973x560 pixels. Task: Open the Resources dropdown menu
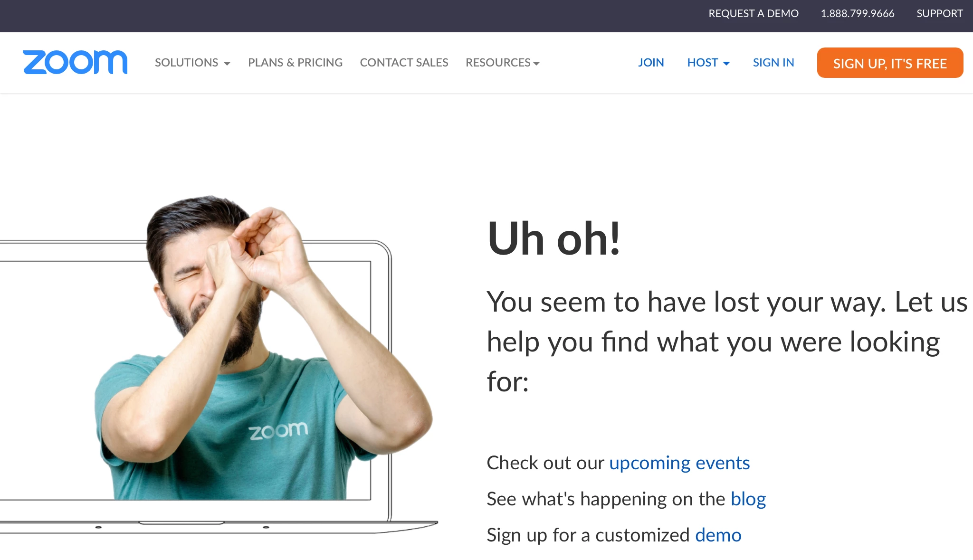point(503,62)
